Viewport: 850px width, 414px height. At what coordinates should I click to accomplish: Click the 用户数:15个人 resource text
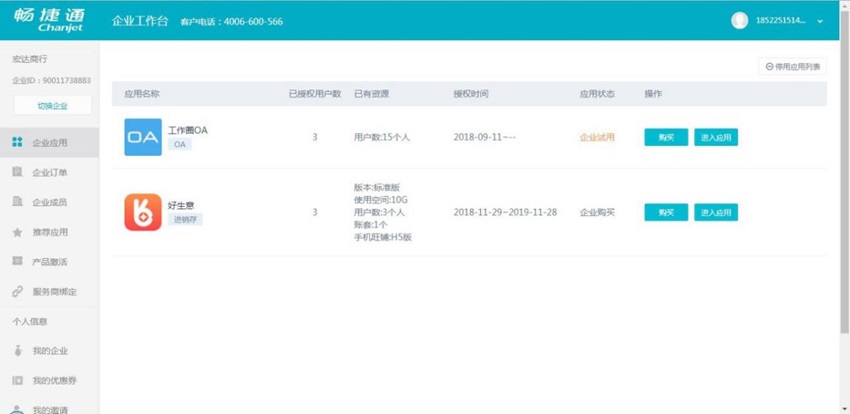382,137
